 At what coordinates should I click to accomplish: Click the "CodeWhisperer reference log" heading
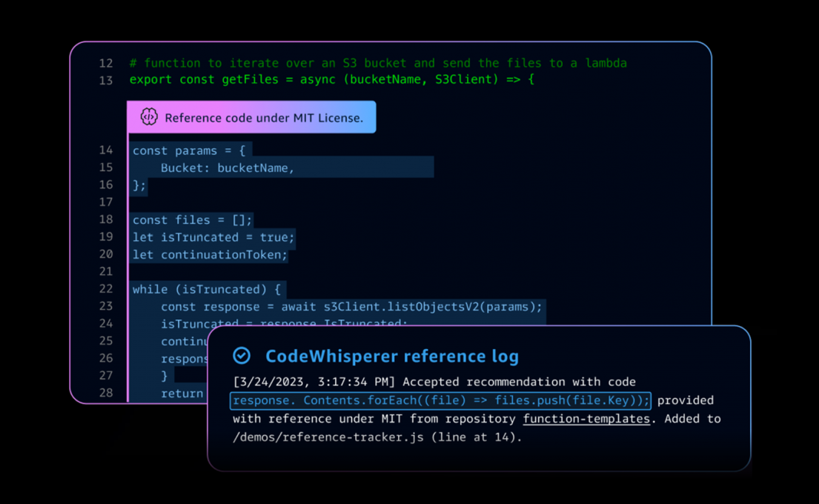392,357
